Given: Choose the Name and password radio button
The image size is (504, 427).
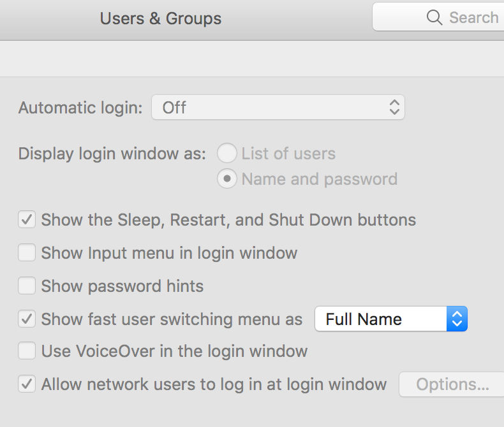Looking at the screenshot, I should coord(227,178).
